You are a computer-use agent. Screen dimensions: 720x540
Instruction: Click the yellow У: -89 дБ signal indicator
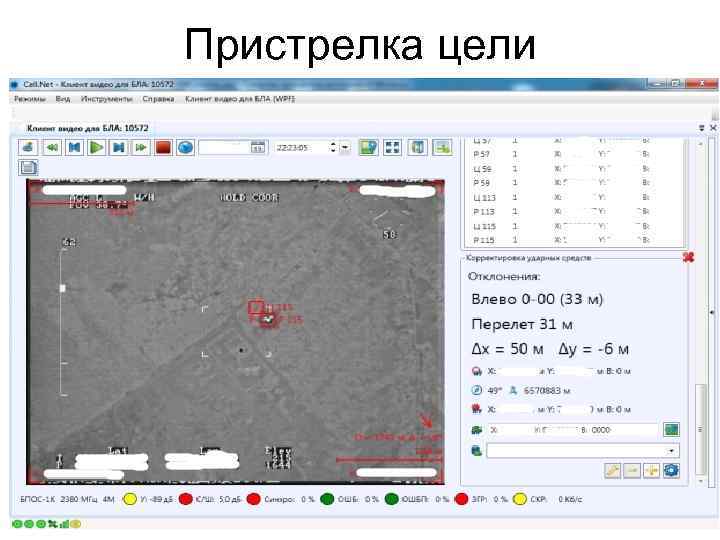pyautogui.click(x=130, y=499)
